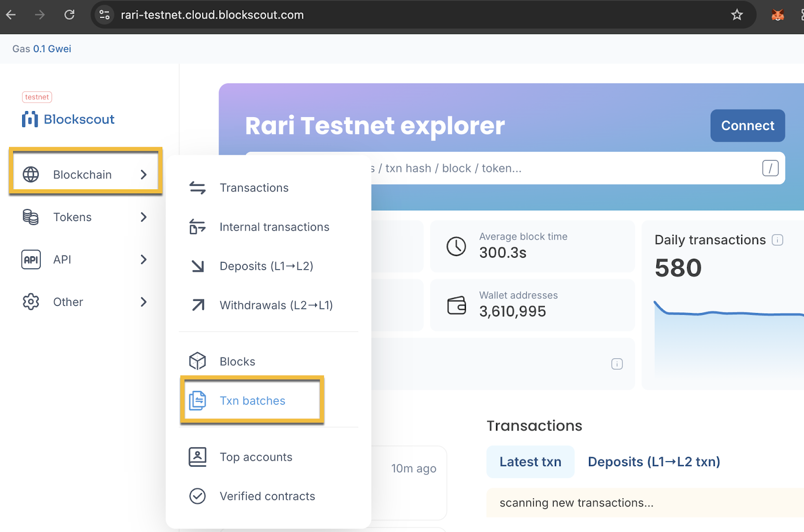Click the search field in the hero banner
804x532 pixels.
[515, 168]
